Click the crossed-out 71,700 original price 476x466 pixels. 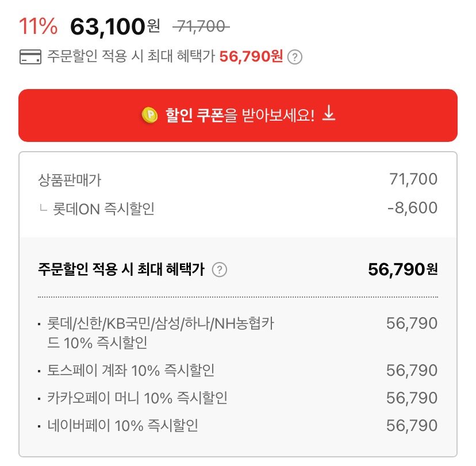201,26
